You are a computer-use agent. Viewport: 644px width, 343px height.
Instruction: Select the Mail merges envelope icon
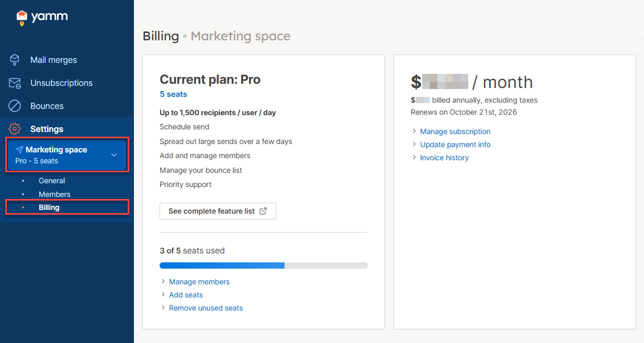(x=15, y=60)
